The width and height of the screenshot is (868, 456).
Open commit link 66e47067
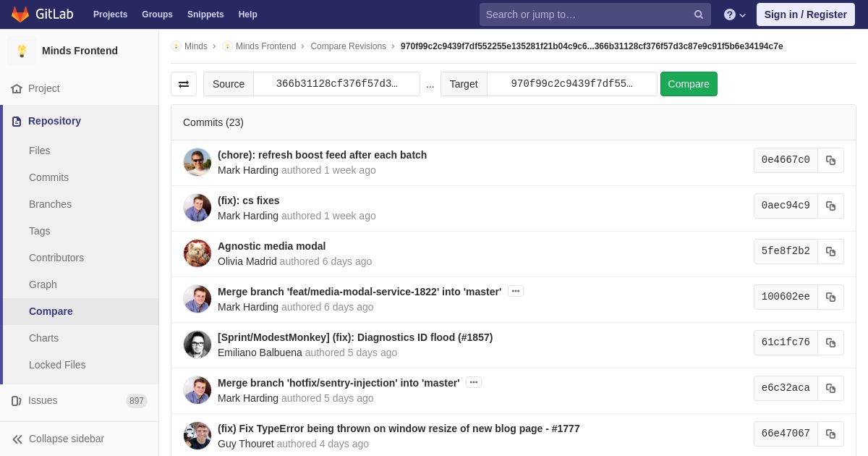(786, 434)
